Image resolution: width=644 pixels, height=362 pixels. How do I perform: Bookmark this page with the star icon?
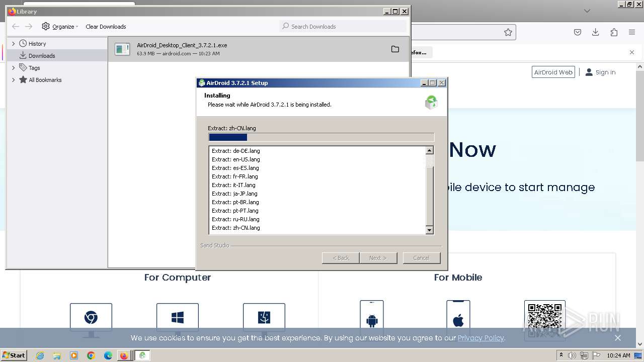[x=508, y=32]
